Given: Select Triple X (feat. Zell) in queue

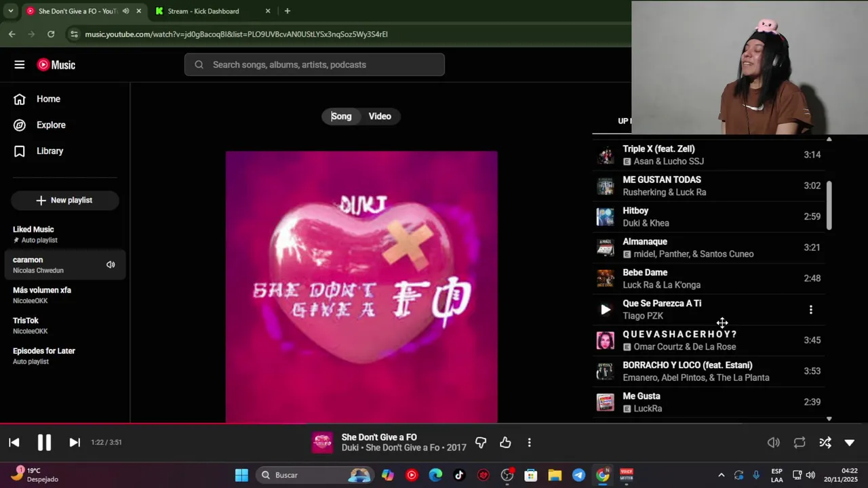Looking at the screenshot, I should tap(709, 155).
